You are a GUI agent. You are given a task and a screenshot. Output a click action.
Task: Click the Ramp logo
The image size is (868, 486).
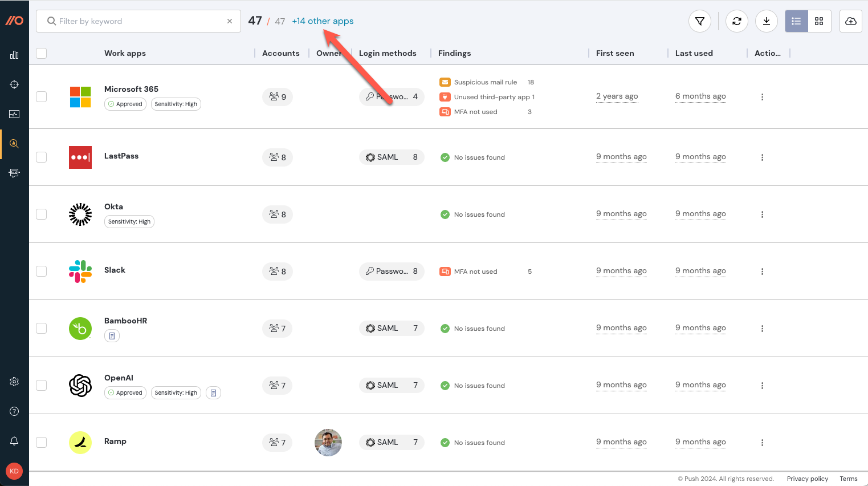[80, 443]
